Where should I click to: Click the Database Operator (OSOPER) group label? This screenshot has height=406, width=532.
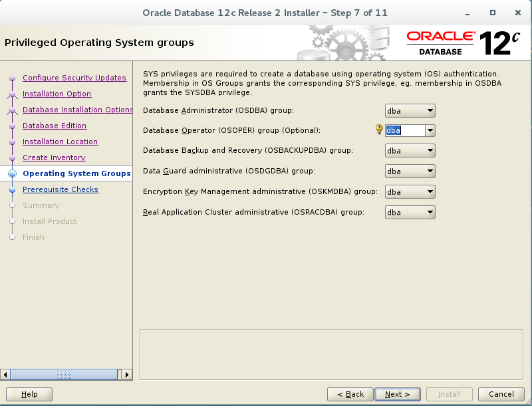pyautogui.click(x=231, y=130)
